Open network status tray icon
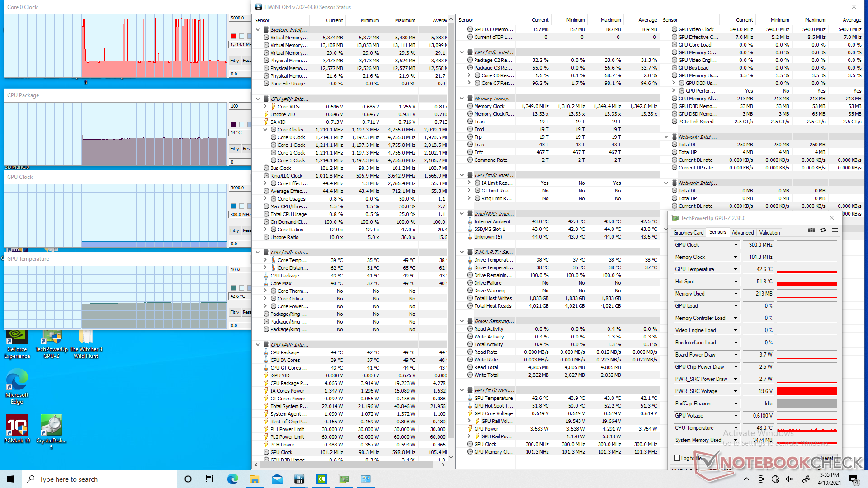The width and height of the screenshot is (868, 488). click(x=775, y=479)
